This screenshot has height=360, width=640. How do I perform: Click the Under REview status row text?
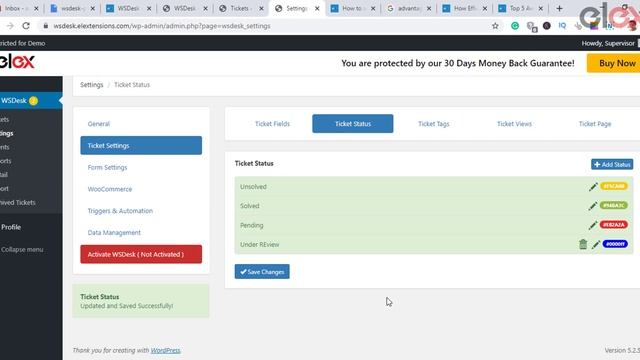click(x=260, y=244)
